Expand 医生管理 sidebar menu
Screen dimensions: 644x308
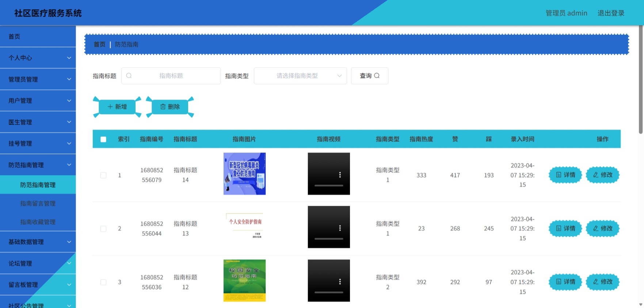38,122
